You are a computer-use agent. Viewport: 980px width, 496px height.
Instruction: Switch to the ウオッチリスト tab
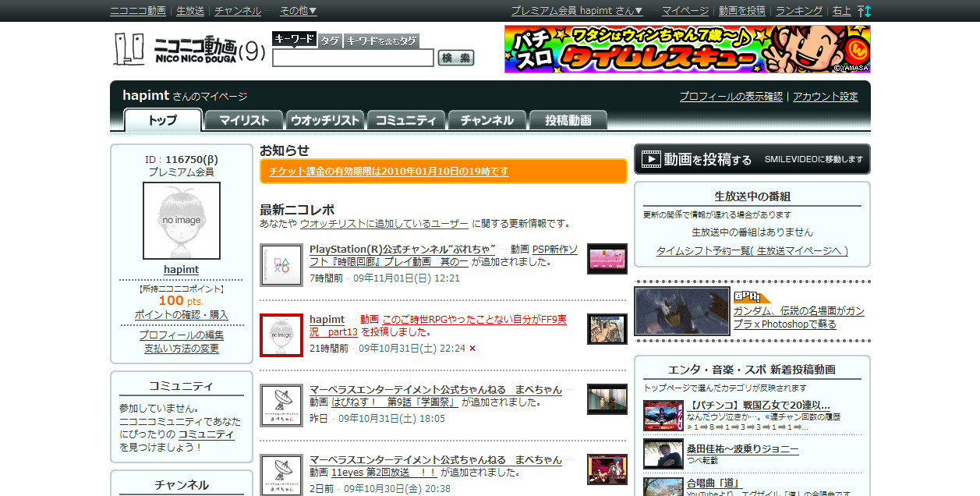[325, 120]
